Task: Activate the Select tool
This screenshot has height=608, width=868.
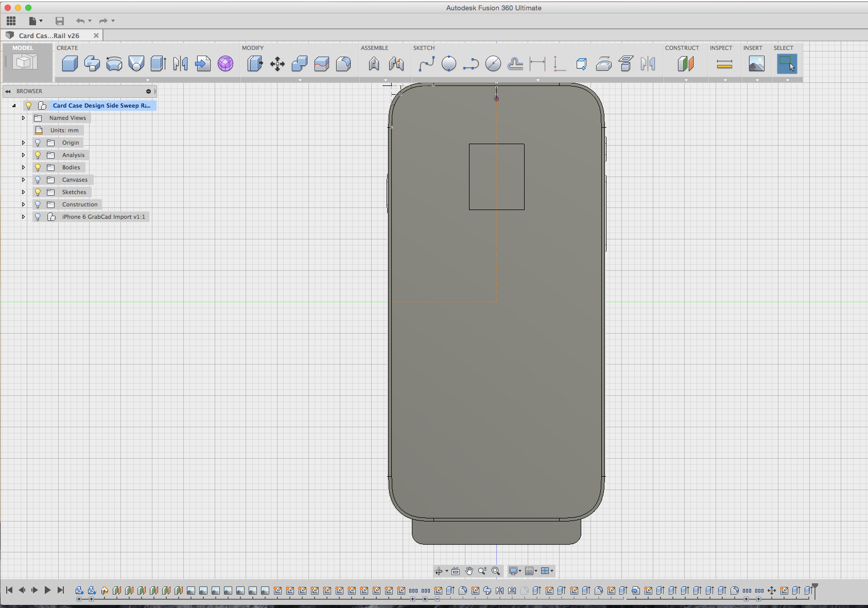Action: [x=787, y=64]
